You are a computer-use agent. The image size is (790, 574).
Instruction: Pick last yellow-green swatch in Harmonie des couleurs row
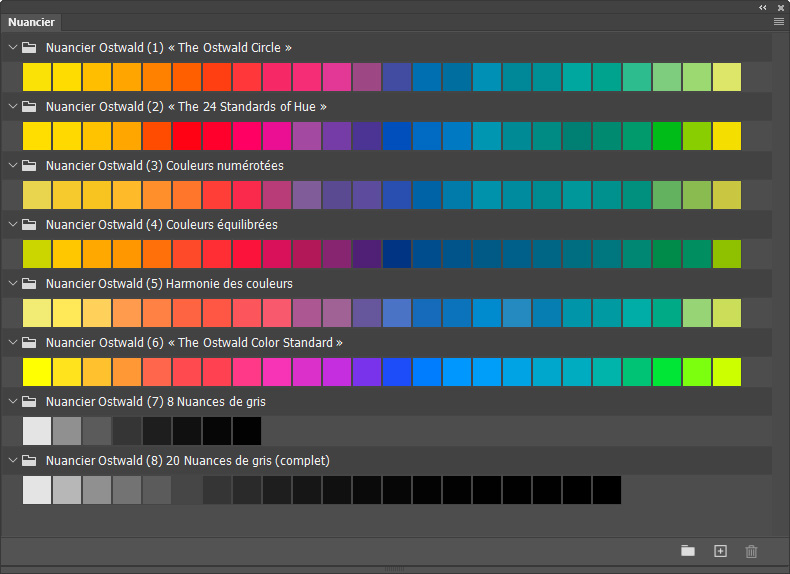pos(727,312)
